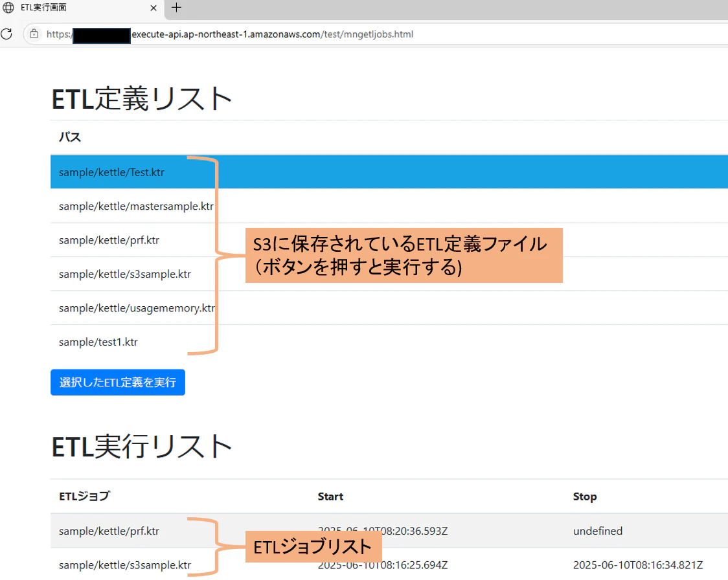Screen dimensions: 728x580
Task: Select sample/kettle/mastersample.ktr row
Action: [x=389, y=206]
